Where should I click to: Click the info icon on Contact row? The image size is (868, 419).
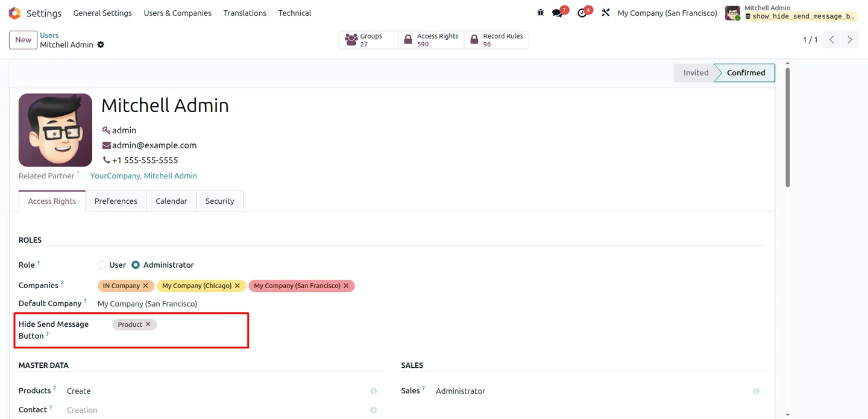(374, 410)
